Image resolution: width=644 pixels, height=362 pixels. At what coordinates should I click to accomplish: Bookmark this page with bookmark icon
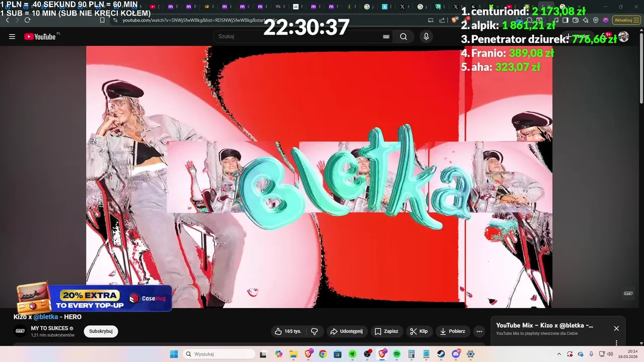[102, 20]
